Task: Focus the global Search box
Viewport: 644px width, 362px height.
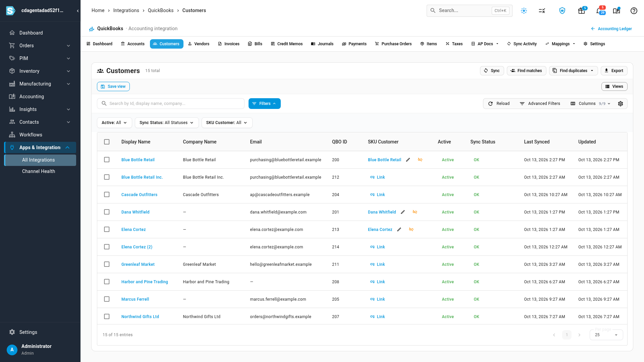Action: (x=469, y=11)
